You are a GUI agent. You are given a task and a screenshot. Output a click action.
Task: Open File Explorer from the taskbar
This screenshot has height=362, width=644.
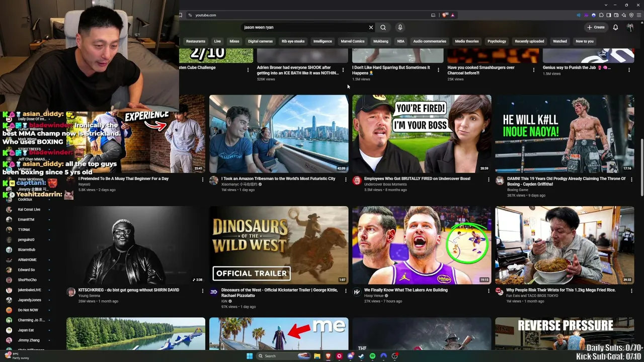coord(317,356)
